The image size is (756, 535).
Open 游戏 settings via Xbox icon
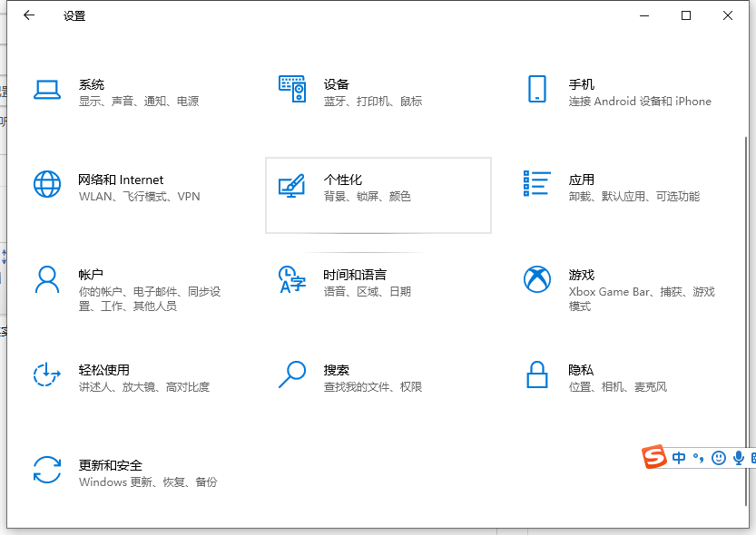(537, 279)
